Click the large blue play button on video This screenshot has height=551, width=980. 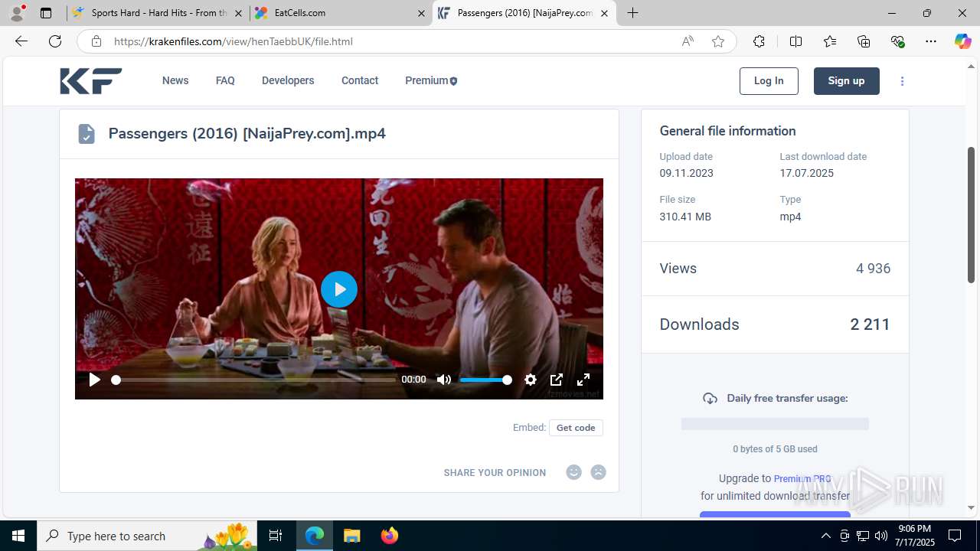click(x=339, y=289)
